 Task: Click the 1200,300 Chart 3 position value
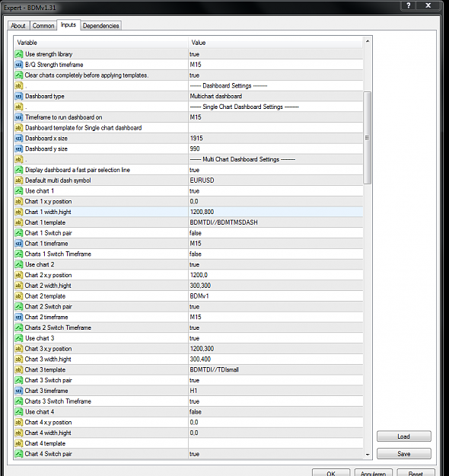click(x=202, y=349)
